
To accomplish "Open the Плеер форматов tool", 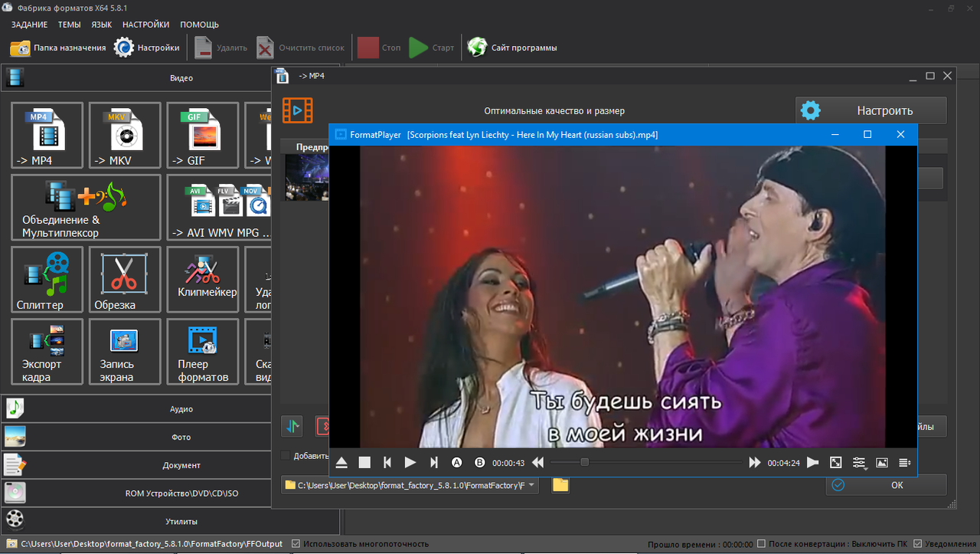I will pyautogui.click(x=203, y=351).
